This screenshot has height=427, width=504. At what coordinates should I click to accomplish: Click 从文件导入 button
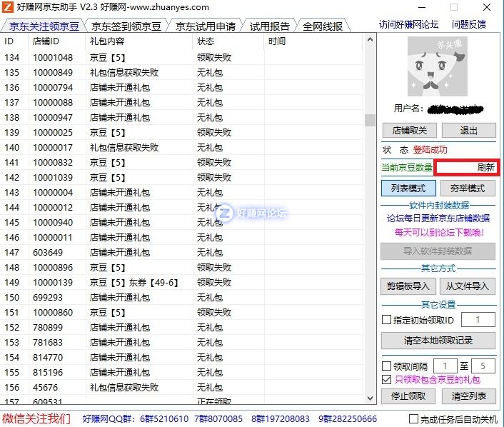coord(468,286)
